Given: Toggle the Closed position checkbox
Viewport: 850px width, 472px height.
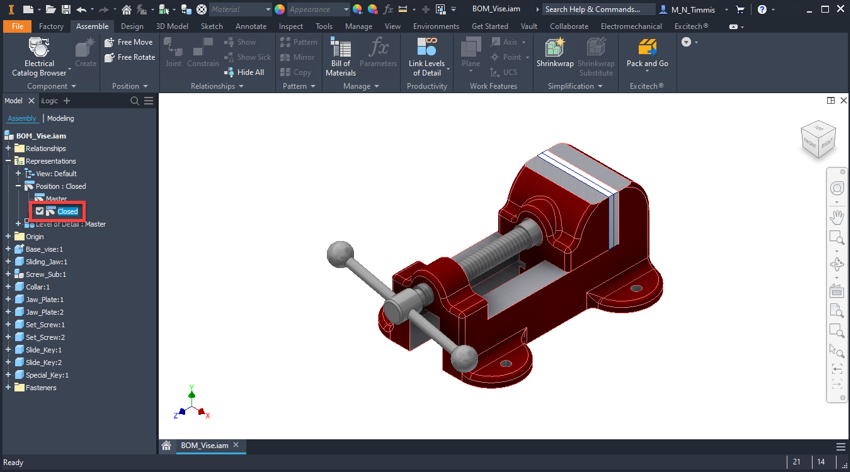Looking at the screenshot, I should (40, 211).
